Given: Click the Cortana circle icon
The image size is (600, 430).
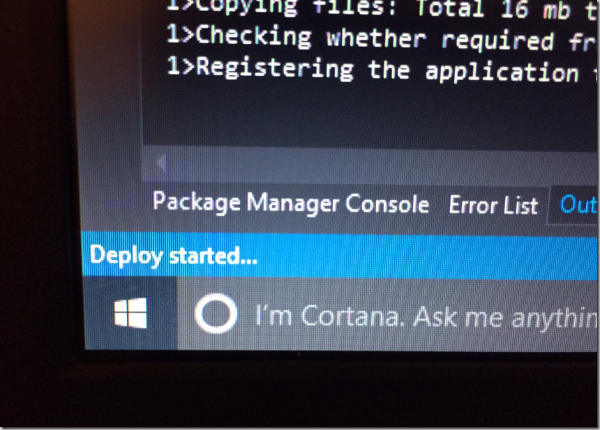Looking at the screenshot, I should coord(216,314).
